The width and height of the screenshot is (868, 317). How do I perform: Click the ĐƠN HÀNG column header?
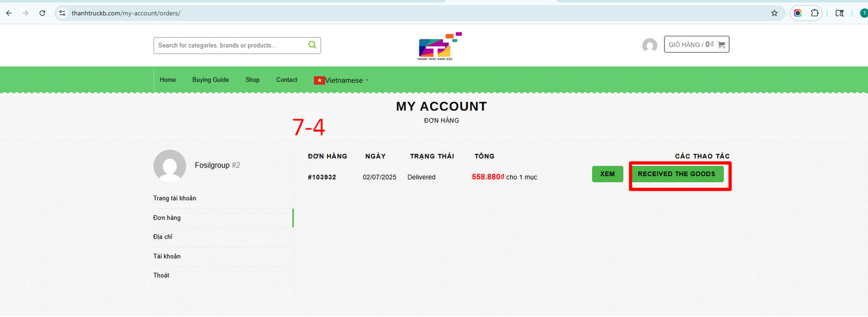pos(327,156)
